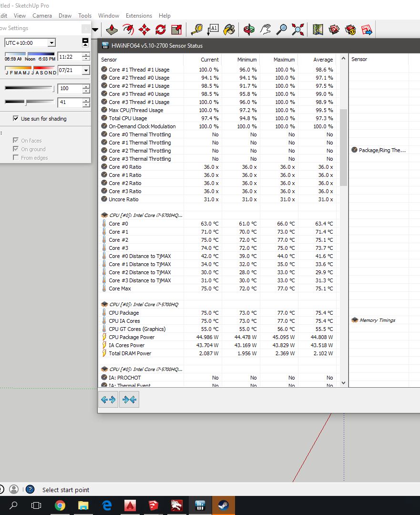Open the View menu

(20, 15)
